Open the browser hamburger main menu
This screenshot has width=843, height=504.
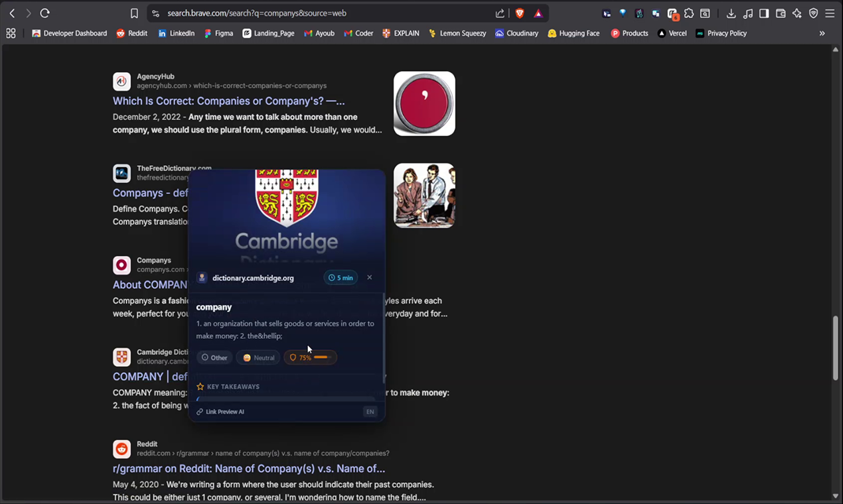(x=830, y=13)
